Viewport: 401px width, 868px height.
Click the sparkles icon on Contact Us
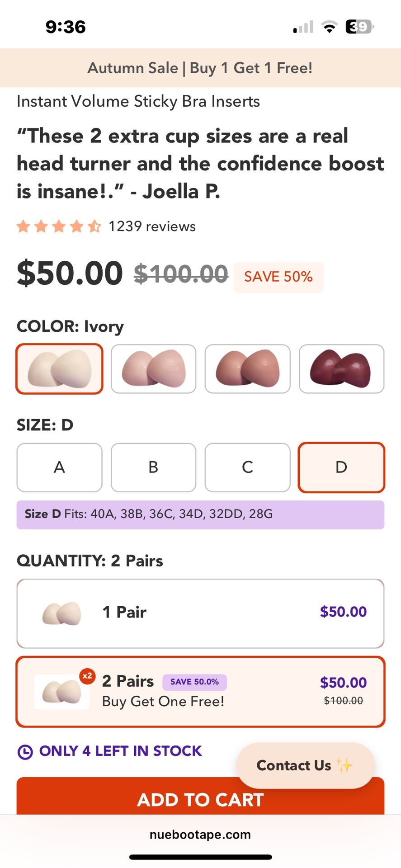tap(345, 765)
